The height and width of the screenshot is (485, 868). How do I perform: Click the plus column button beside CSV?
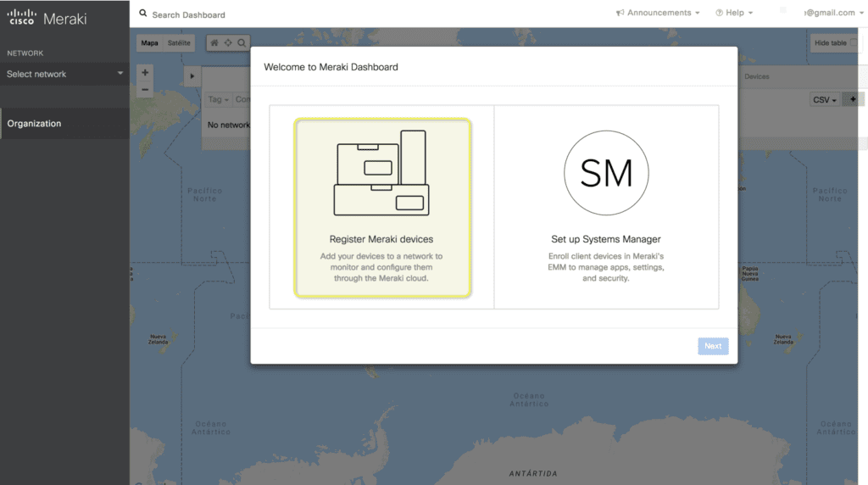pyautogui.click(x=853, y=99)
